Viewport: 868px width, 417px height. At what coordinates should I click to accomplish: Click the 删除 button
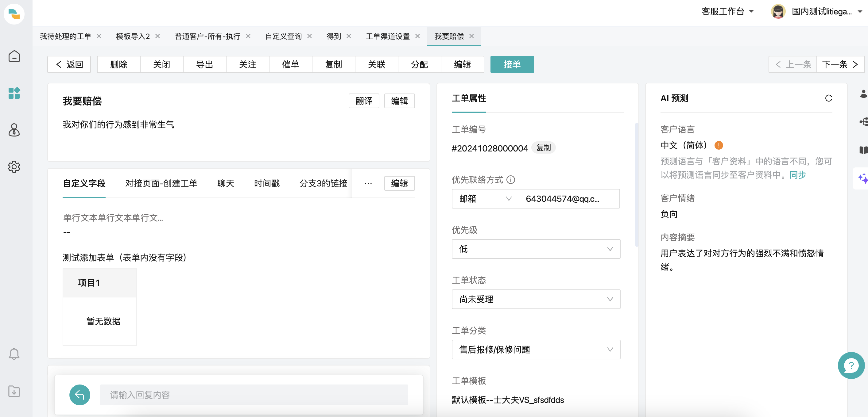[118, 64]
